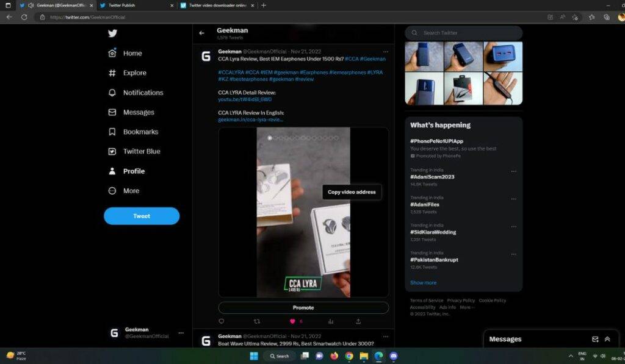Click the #Geekman hashtag in the first line
The image size is (625, 364).
click(x=373, y=59)
